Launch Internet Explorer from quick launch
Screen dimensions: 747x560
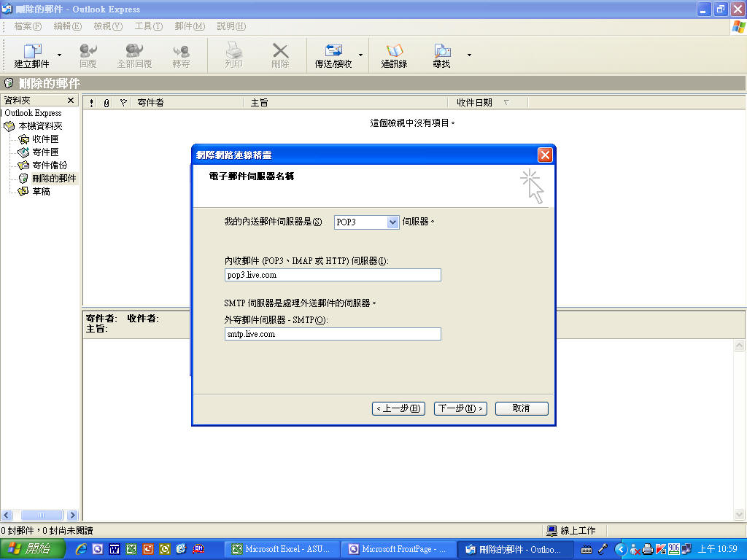pos(81,549)
